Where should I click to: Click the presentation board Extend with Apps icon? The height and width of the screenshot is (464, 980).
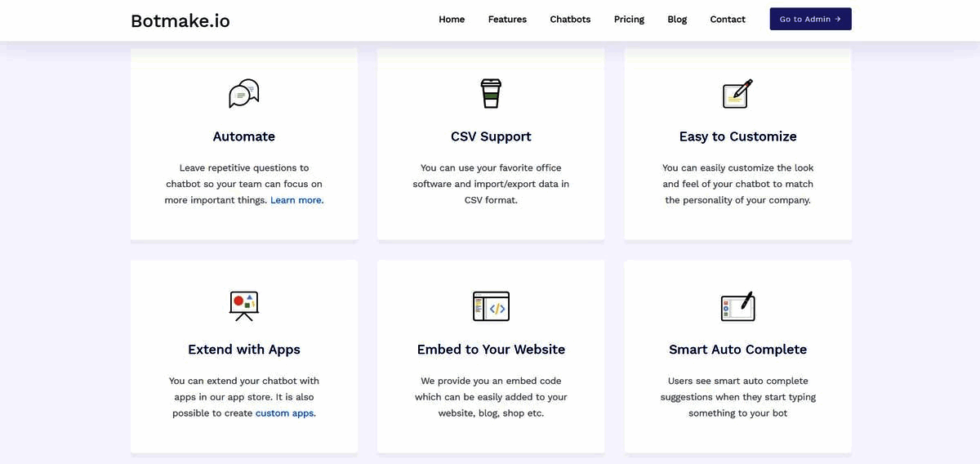pos(244,306)
